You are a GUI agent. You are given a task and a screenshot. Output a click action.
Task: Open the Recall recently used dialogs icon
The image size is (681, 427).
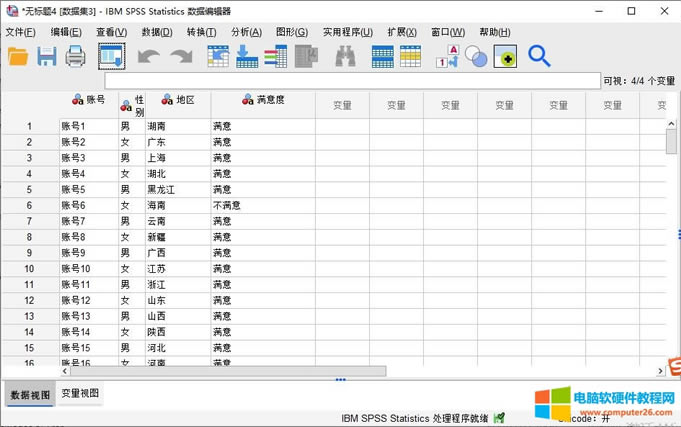(112, 57)
